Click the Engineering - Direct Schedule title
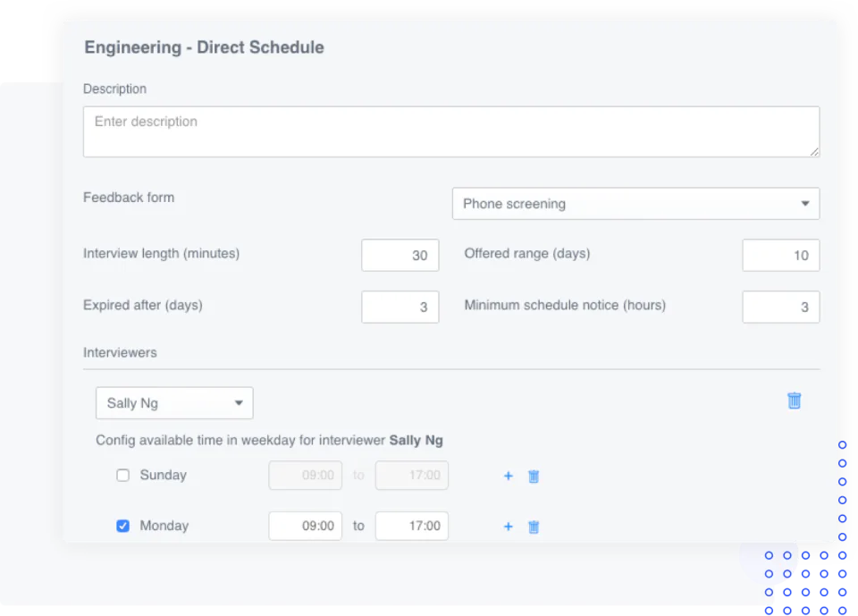Image resolution: width=858 pixels, height=616 pixels. pyautogui.click(x=204, y=47)
